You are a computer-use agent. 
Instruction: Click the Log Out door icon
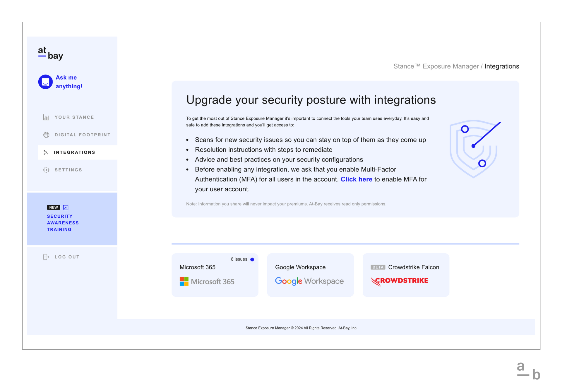(x=46, y=256)
